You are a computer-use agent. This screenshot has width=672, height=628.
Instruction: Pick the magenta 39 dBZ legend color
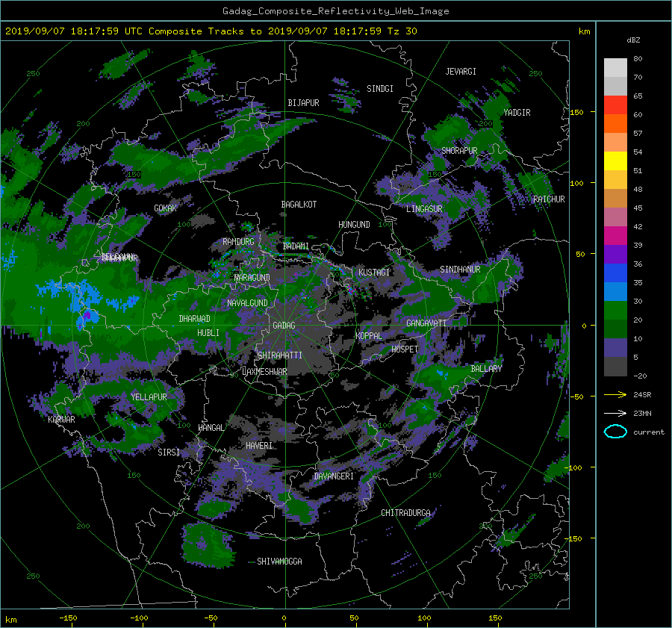coord(615,235)
